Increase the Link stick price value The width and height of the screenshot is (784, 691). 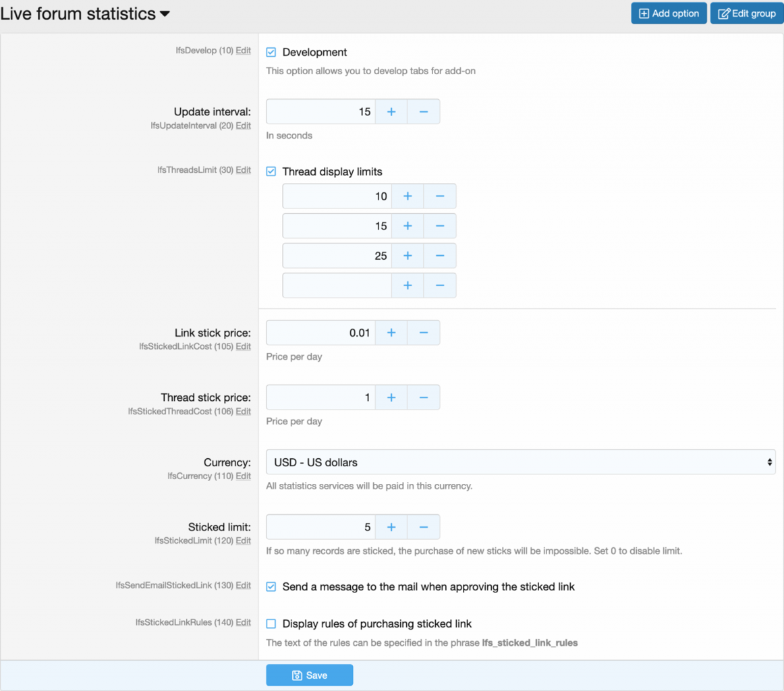click(391, 333)
